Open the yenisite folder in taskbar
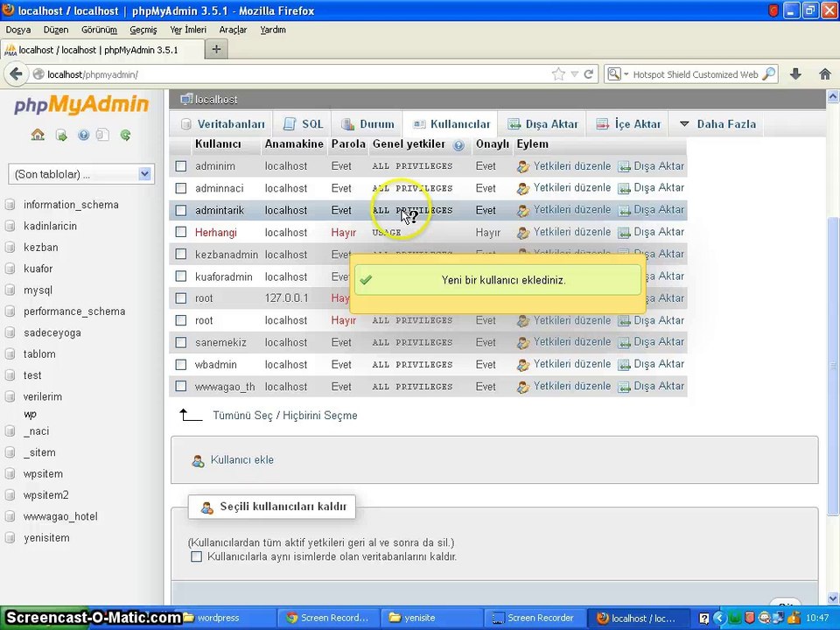840x630 pixels. 431,618
